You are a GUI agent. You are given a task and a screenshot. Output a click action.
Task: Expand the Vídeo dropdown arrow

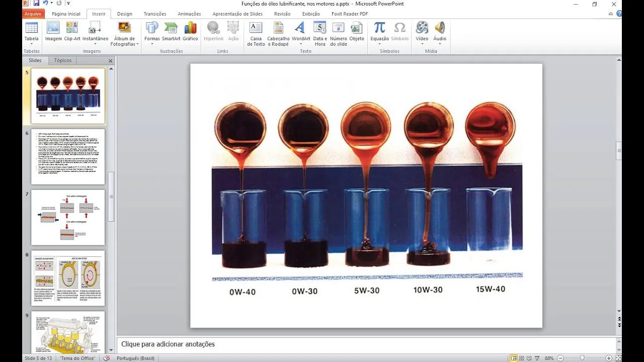[422, 44]
